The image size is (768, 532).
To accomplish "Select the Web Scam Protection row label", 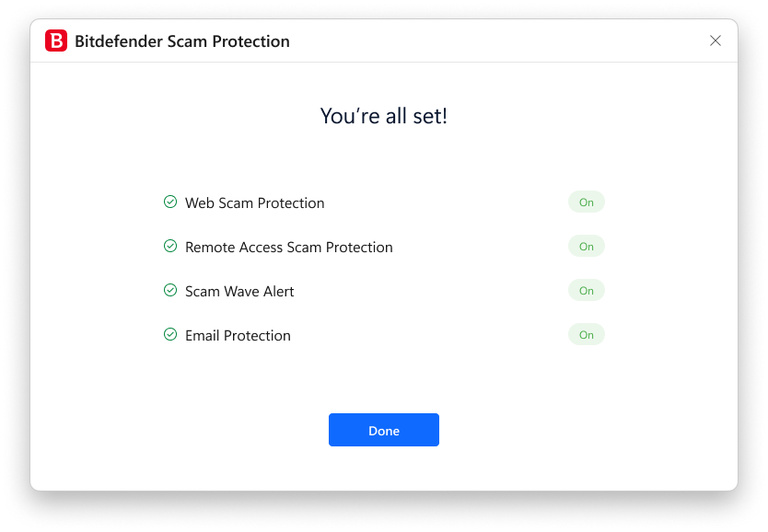I will [x=254, y=202].
